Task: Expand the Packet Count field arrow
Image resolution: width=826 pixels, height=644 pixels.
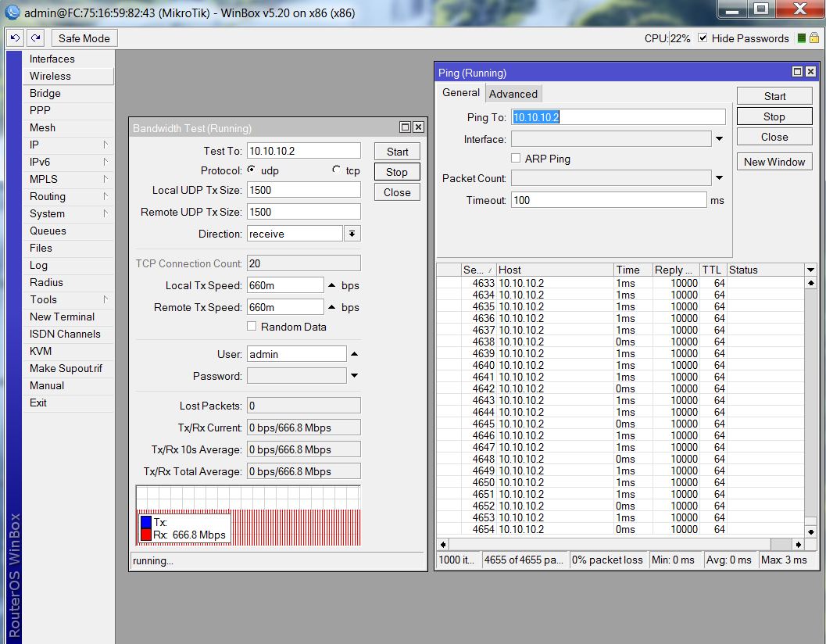Action: pos(719,178)
